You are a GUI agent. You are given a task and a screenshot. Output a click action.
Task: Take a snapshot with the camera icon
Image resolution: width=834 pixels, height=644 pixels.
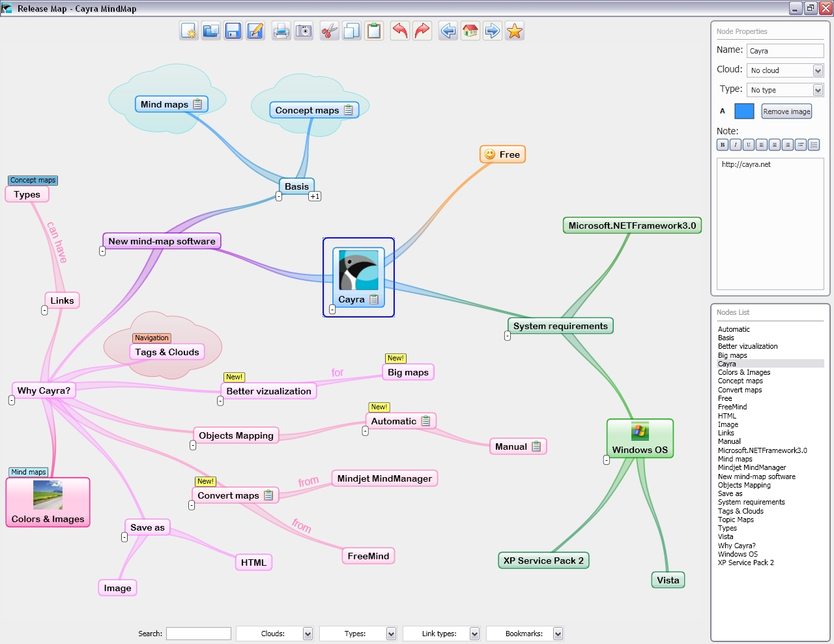[304, 31]
